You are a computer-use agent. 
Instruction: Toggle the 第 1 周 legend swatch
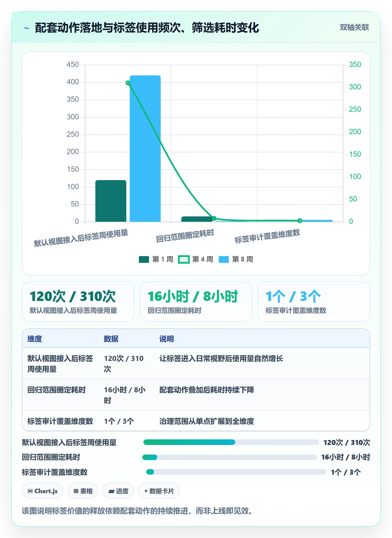144,259
